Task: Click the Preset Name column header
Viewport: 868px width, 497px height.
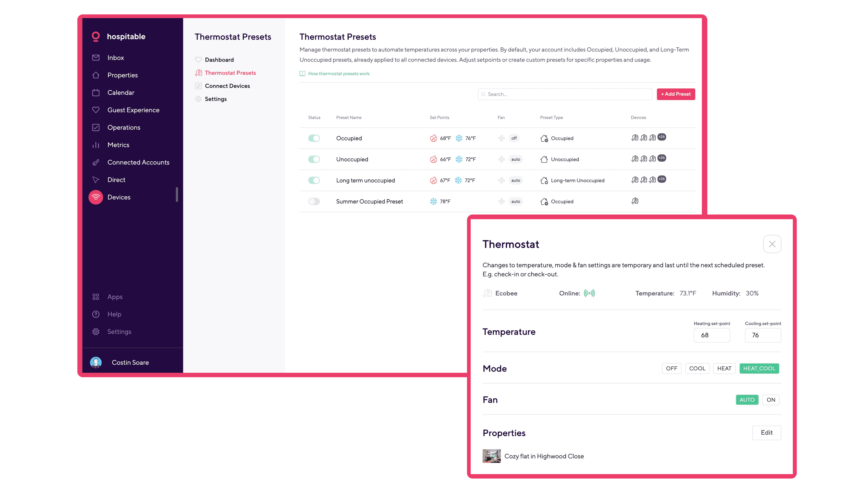Action: (x=348, y=117)
